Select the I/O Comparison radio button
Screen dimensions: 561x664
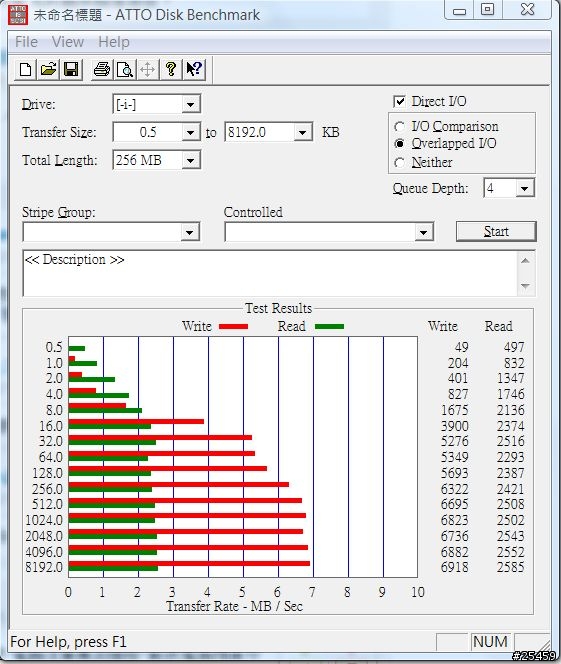pyautogui.click(x=399, y=127)
